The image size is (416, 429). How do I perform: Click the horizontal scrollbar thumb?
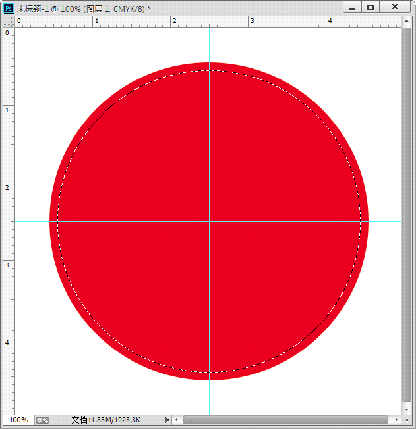tap(286, 420)
